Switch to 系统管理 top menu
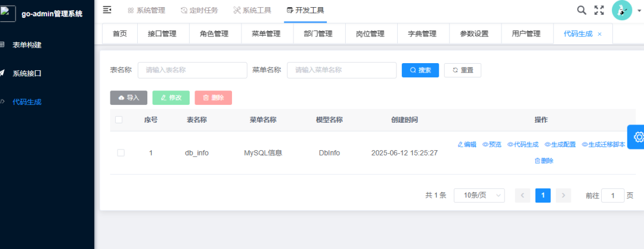The image size is (644, 249). [x=147, y=10]
